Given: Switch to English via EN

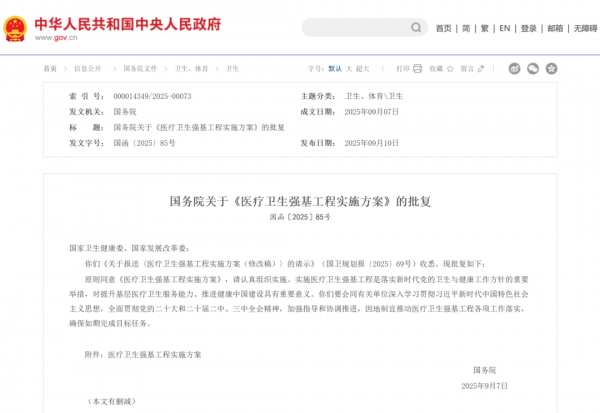Looking at the screenshot, I should click(504, 28).
